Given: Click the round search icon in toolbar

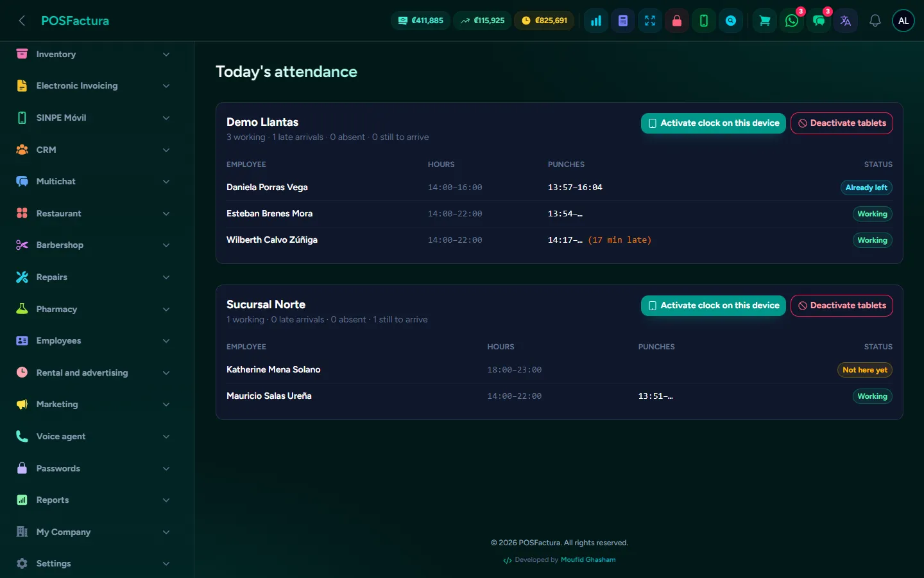Looking at the screenshot, I should click(x=731, y=21).
